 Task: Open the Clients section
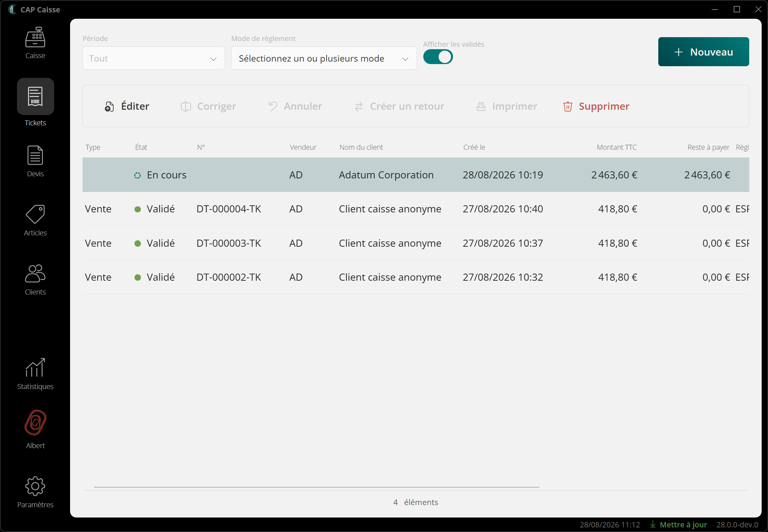pos(35,279)
